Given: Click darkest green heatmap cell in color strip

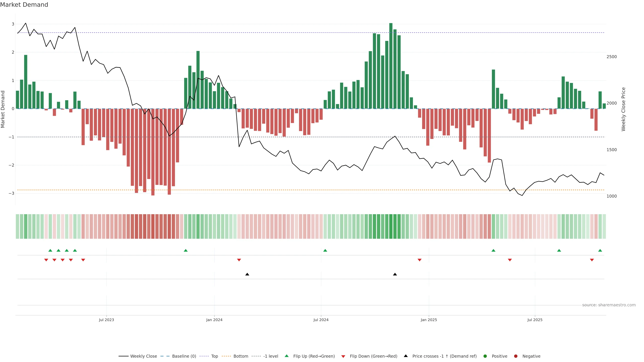Looking at the screenshot, I should point(391,226).
